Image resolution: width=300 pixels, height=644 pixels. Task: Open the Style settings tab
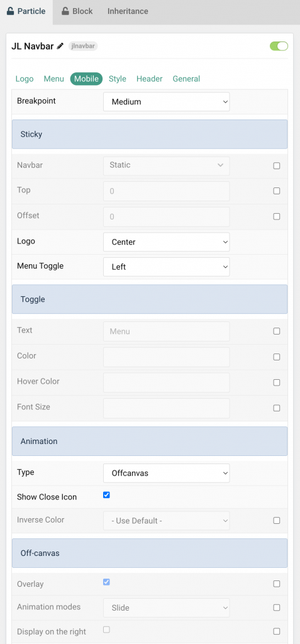(117, 79)
